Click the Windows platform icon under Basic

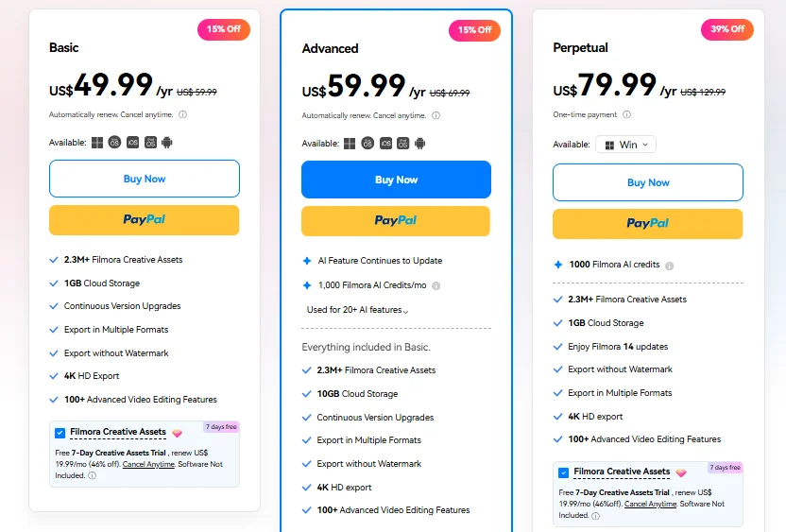tap(97, 143)
